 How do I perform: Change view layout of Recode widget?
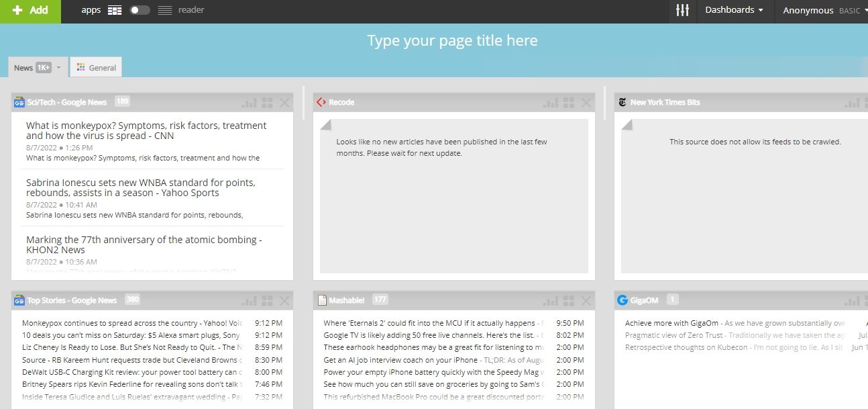pos(569,103)
